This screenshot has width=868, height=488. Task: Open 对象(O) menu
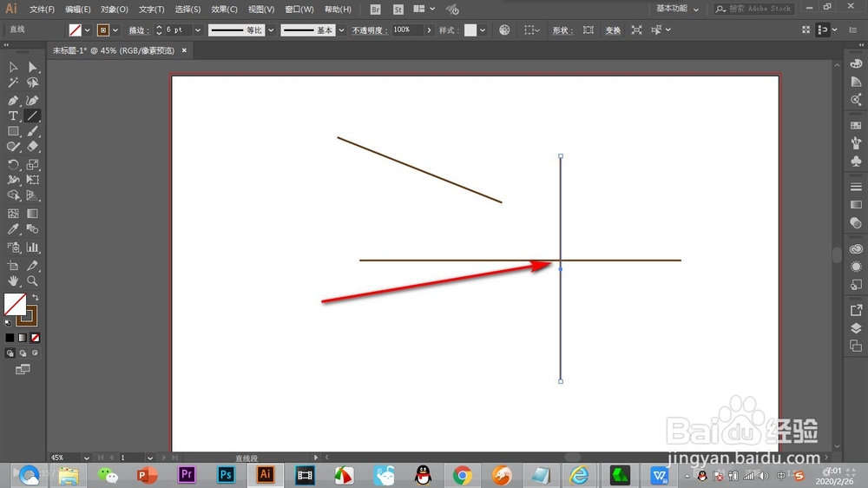click(x=114, y=10)
